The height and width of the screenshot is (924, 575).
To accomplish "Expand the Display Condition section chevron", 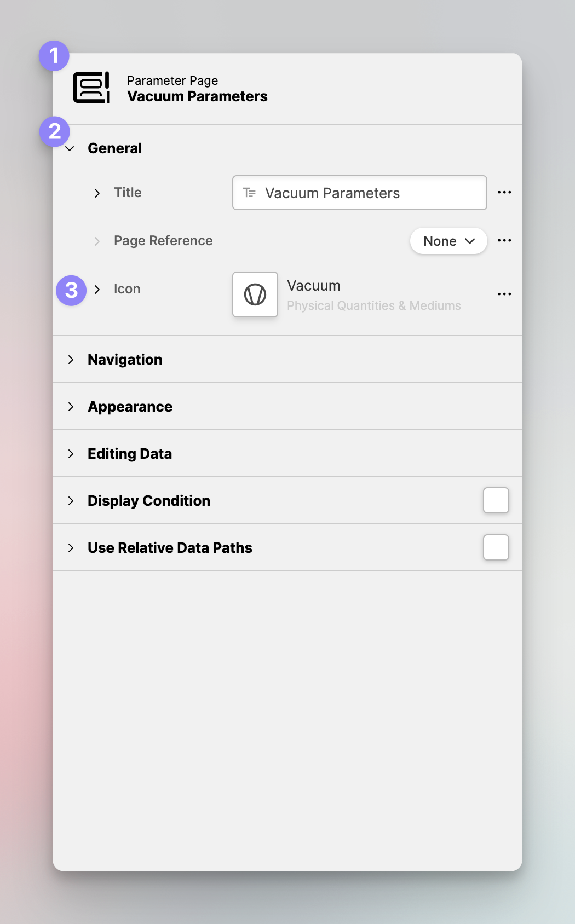I will point(71,501).
